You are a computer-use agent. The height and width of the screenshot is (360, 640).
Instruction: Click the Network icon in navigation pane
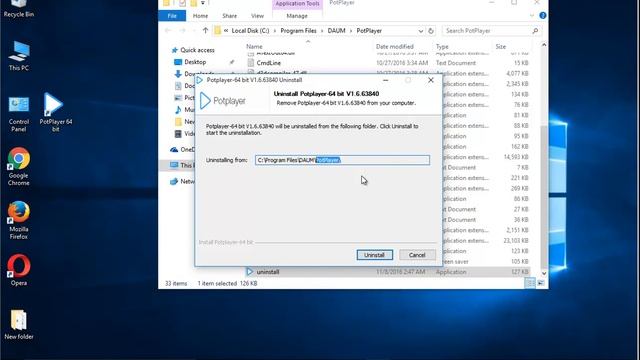point(174,181)
